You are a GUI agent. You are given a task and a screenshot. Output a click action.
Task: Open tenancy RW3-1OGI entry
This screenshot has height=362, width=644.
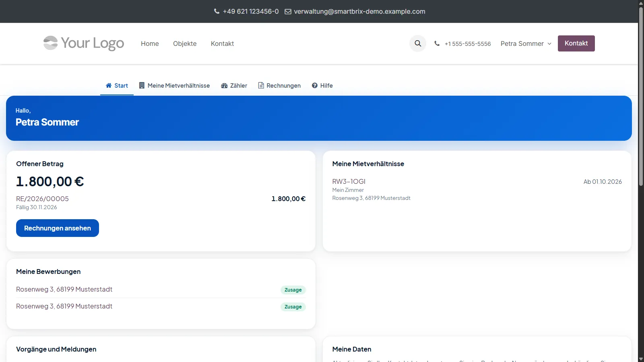click(349, 181)
